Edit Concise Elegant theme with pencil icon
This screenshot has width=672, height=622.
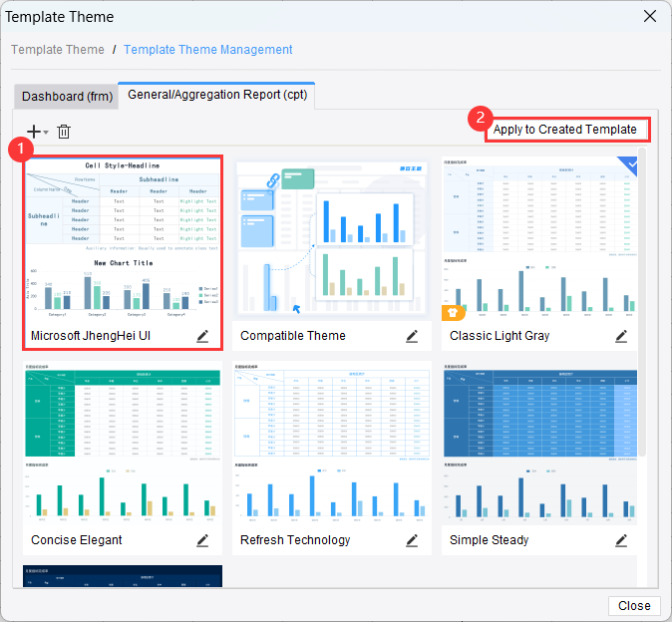pyautogui.click(x=202, y=540)
